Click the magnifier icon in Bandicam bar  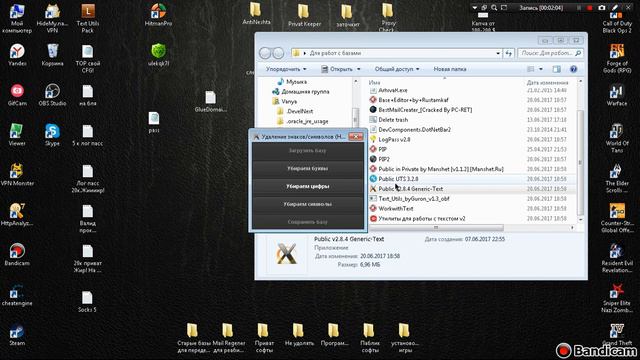[x=494, y=7]
